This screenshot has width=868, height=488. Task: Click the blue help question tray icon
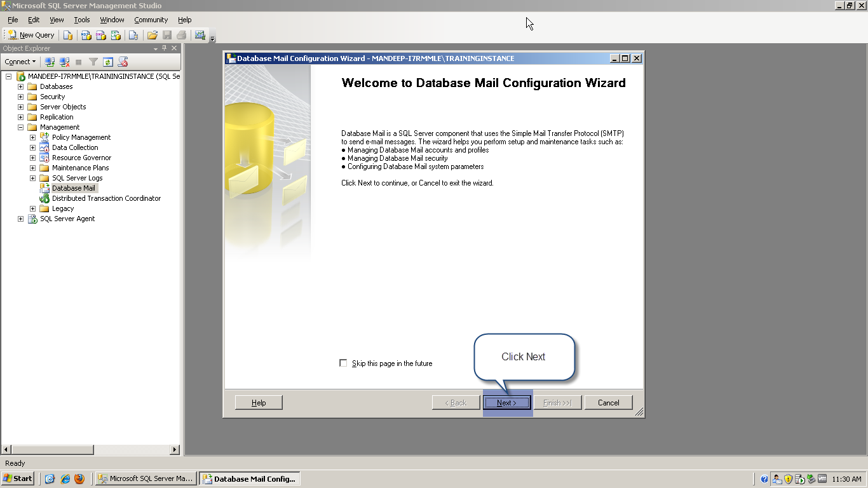764,479
